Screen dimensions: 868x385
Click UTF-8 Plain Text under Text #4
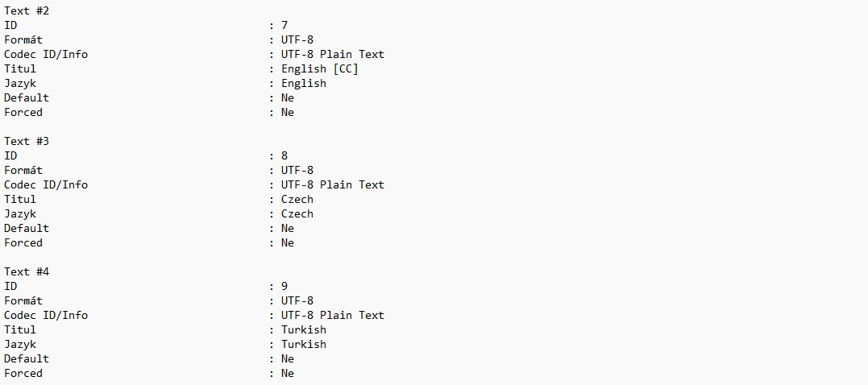pyautogui.click(x=333, y=315)
